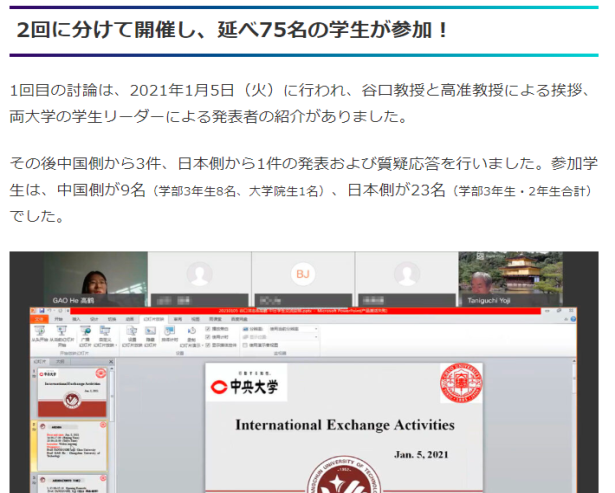Open the Broadcast Slide Show tool
Image resolution: width=615 pixels, height=493 pixels.
pyautogui.click(x=85, y=333)
